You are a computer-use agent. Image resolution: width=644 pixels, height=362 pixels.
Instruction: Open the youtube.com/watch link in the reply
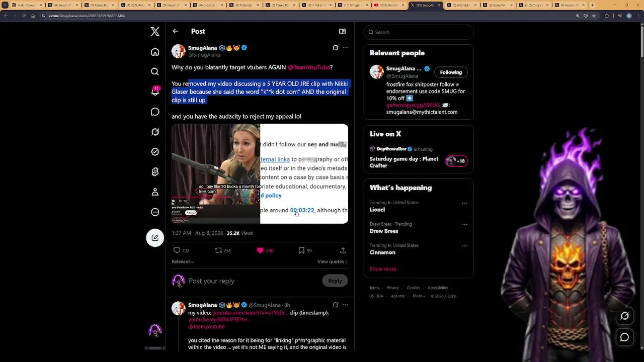click(x=250, y=313)
